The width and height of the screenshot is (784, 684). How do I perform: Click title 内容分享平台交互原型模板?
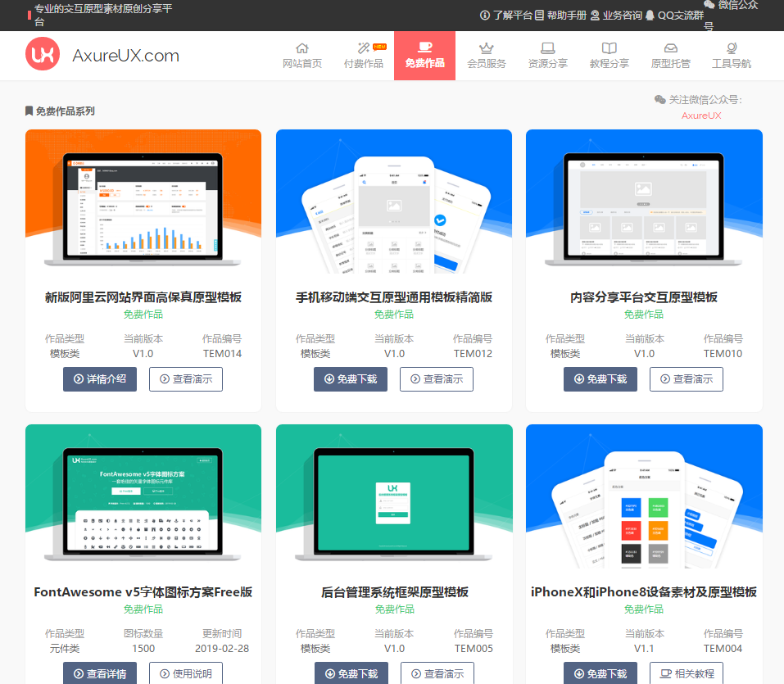(x=644, y=297)
